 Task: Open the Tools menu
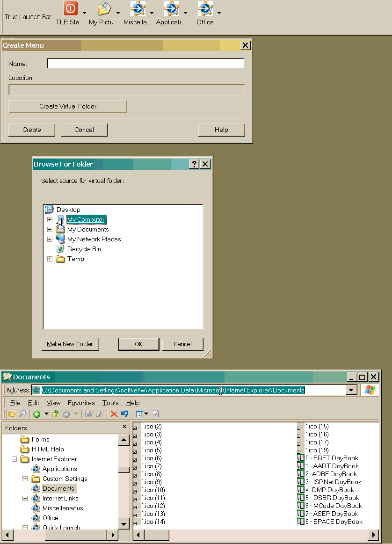coord(110,403)
